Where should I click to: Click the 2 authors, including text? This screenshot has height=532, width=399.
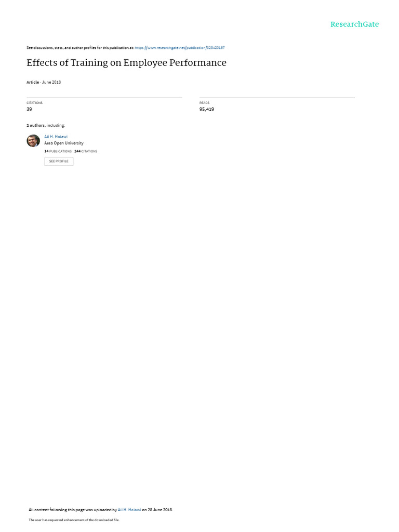[x=46, y=126]
